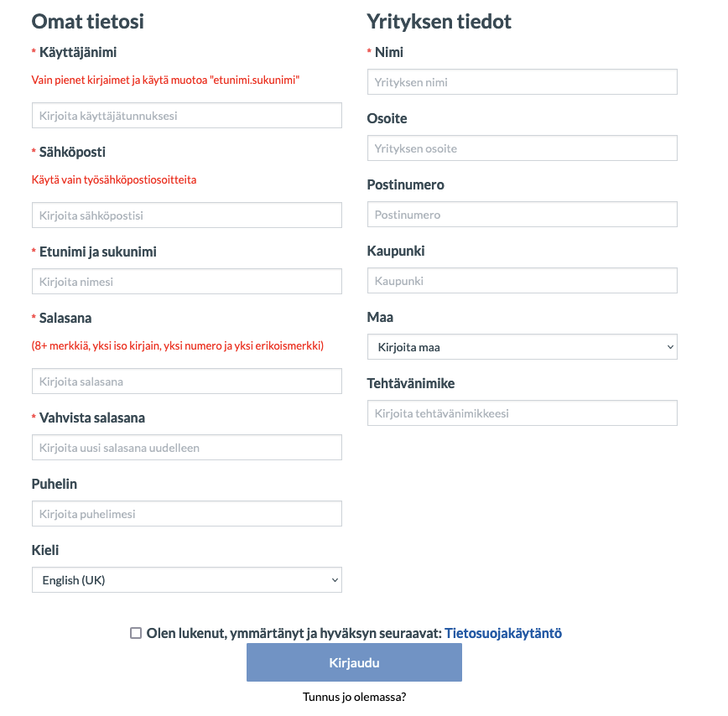
Task: Click the "Tunnus jo olemassa?" link
Action: click(354, 697)
